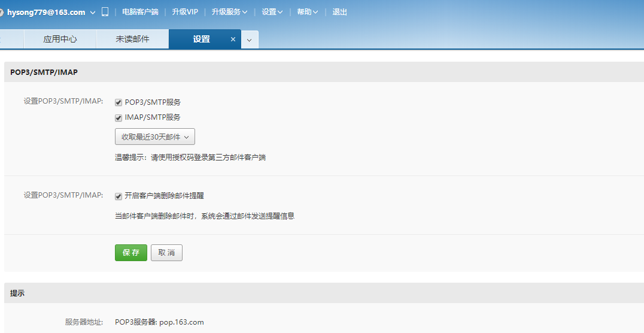This screenshot has width=644, height=333.
Task: Click 当邮件客户端删除邮件时 description text
Action: tap(205, 216)
